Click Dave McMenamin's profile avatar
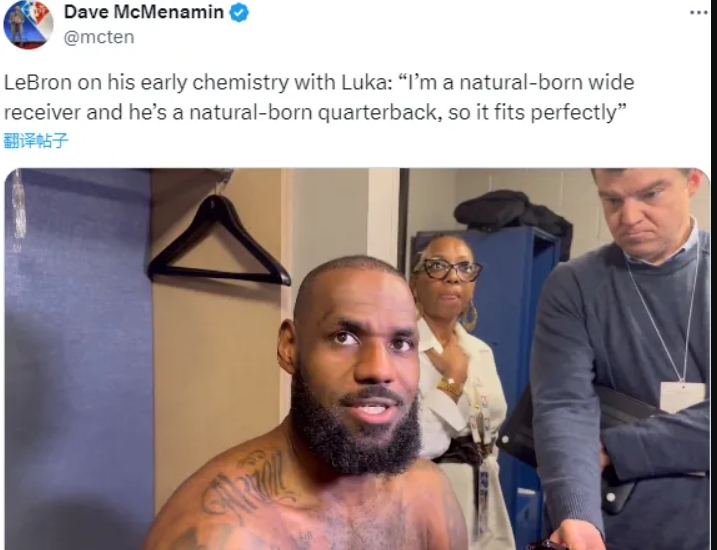 (x=28, y=24)
